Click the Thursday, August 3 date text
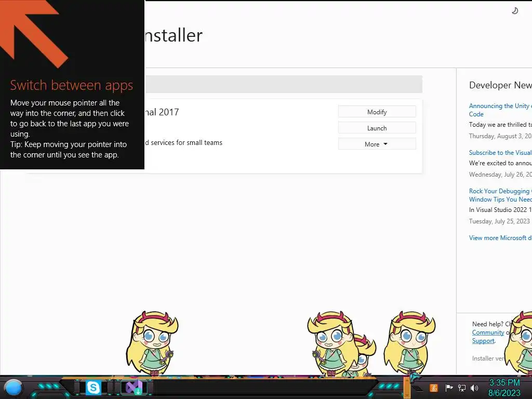The height and width of the screenshot is (399, 532). click(500, 136)
